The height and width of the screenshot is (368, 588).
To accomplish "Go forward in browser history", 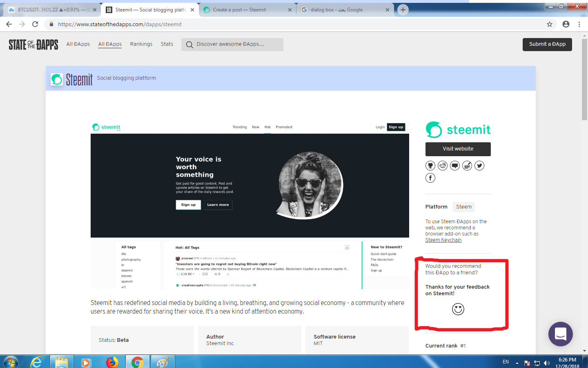I will click(22, 24).
